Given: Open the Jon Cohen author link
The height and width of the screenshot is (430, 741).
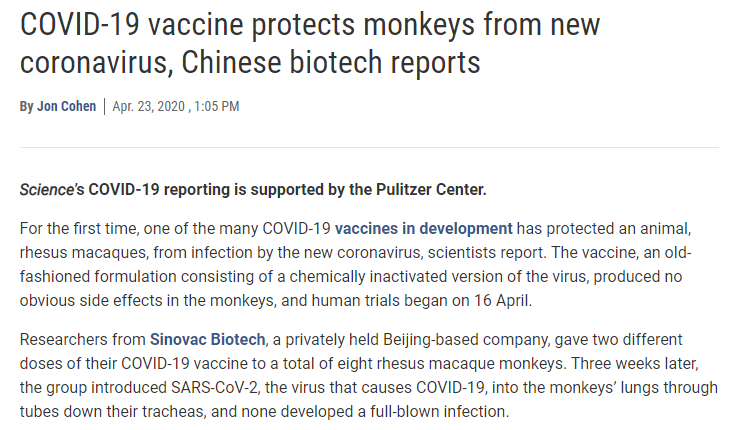Looking at the screenshot, I should 66,107.
